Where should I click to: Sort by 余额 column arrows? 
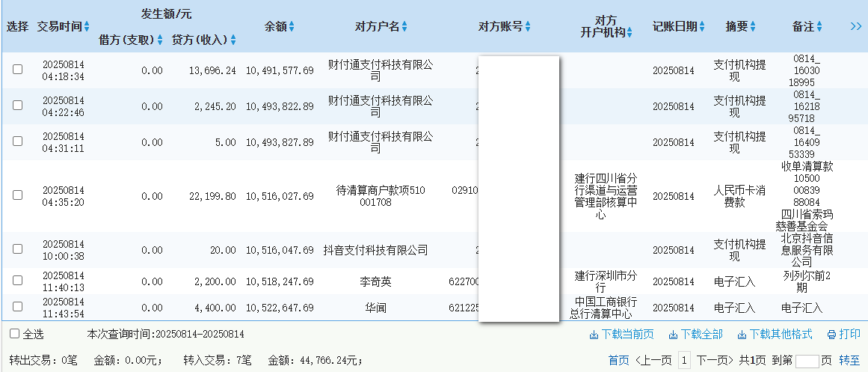pyautogui.click(x=292, y=26)
